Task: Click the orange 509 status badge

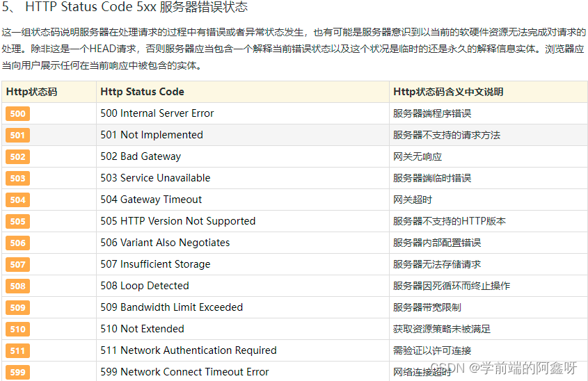Action: [17, 307]
